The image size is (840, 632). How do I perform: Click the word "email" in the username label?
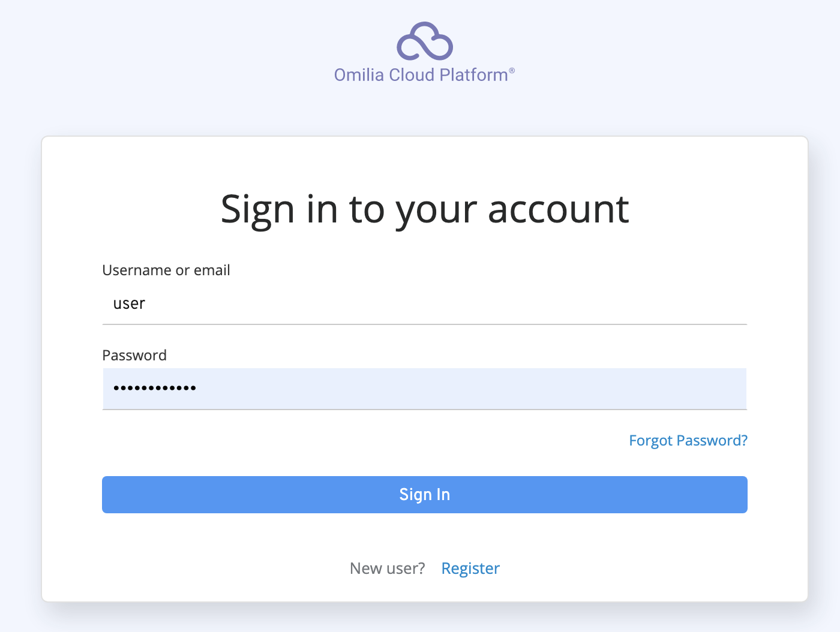pos(212,270)
